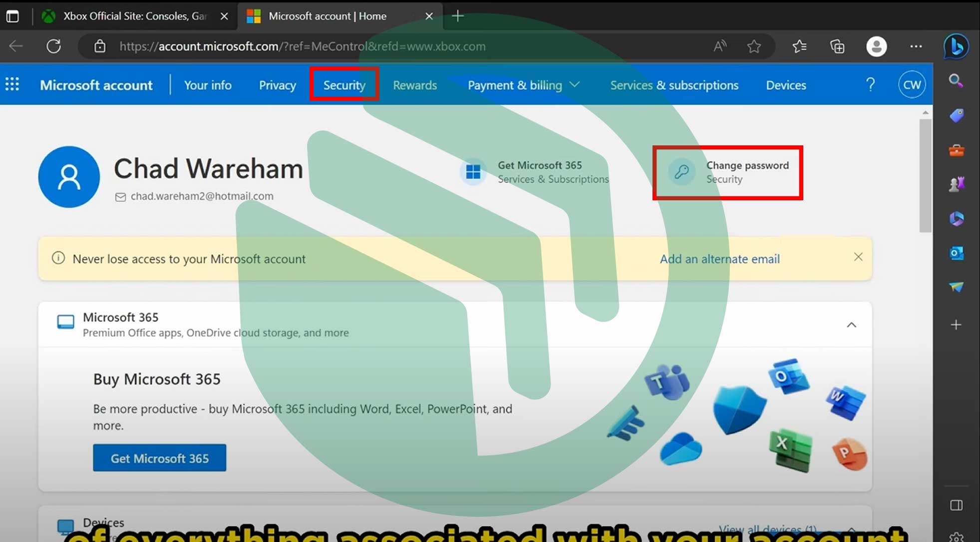Viewport: 980px width, 542px height.
Task: Add an app with sidebar plus icon
Action: tap(956, 325)
